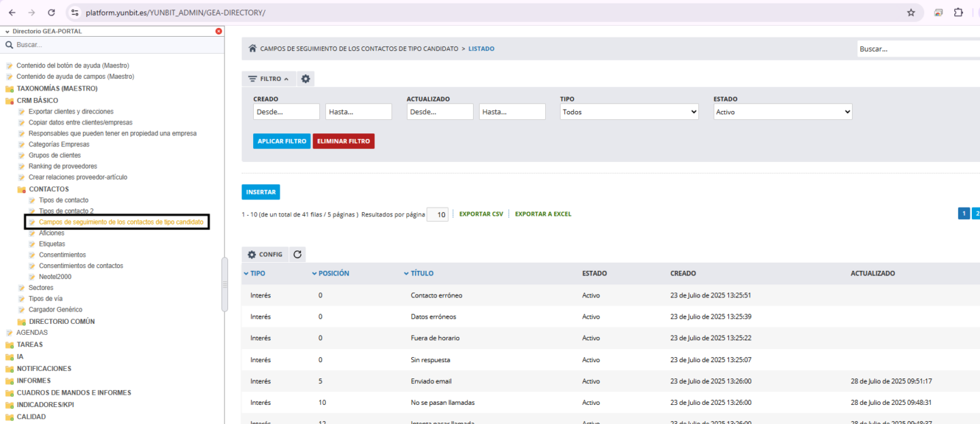Open the Etiquetas tree item

coord(52,244)
